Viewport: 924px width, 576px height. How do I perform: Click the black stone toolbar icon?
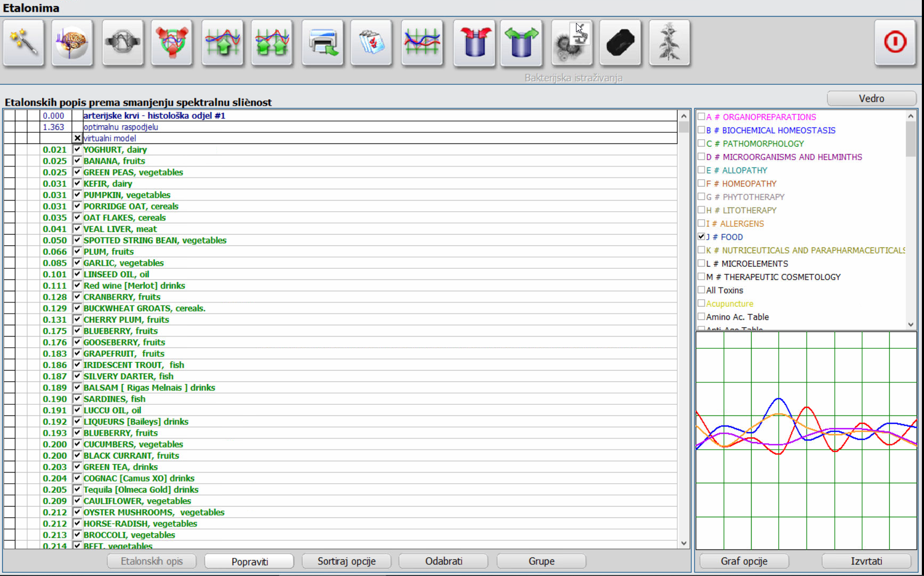pos(620,43)
